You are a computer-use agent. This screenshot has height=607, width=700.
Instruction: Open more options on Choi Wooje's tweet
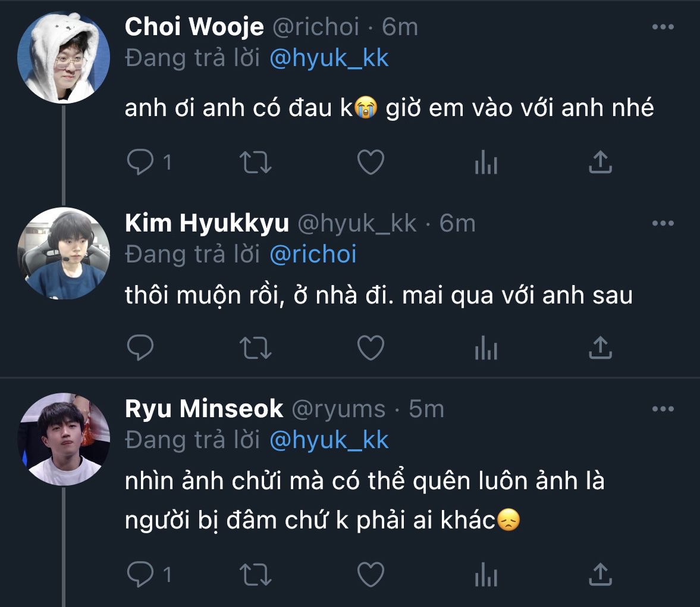coord(663,27)
